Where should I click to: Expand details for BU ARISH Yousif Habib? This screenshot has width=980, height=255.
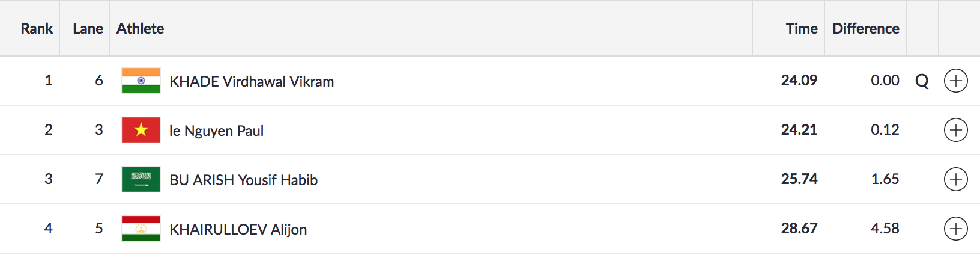pos(955,179)
